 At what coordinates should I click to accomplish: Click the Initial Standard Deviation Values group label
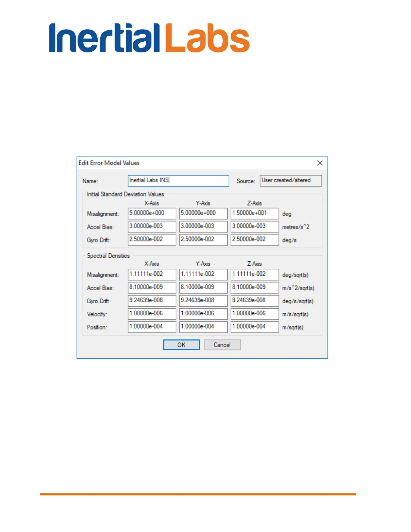coord(125,194)
